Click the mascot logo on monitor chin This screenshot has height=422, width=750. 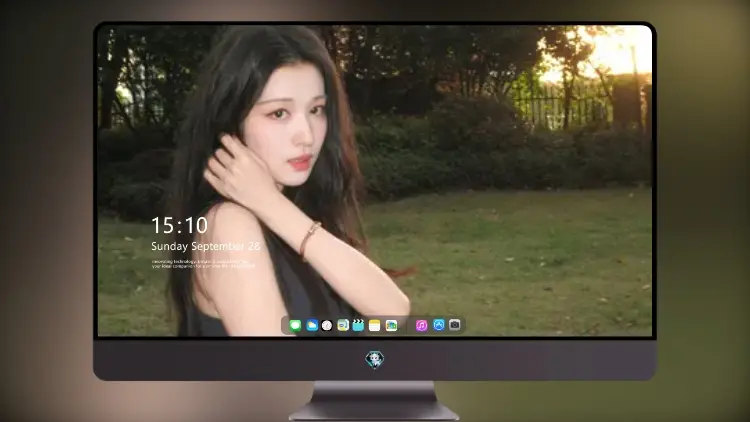(375, 359)
